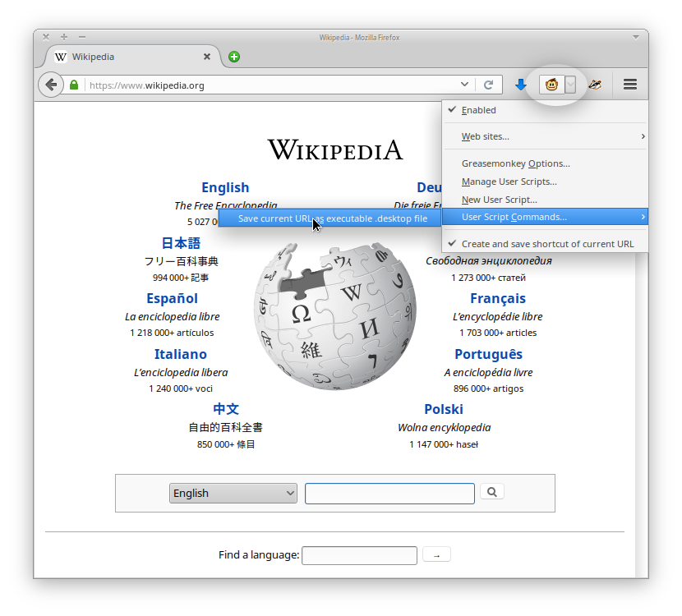Click the title bar minus minimize icon
Image resolution: width=682 pixels, height=616 pixels.
[x=82, y=37]
